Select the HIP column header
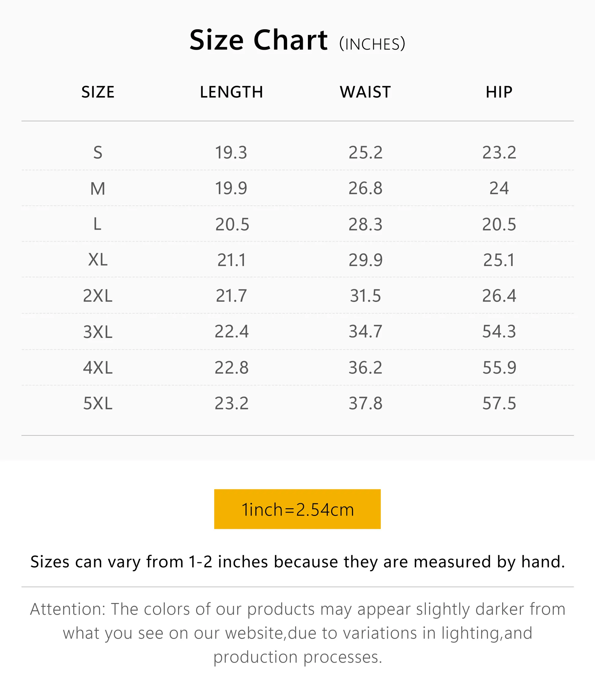 [x=499, y=92]
